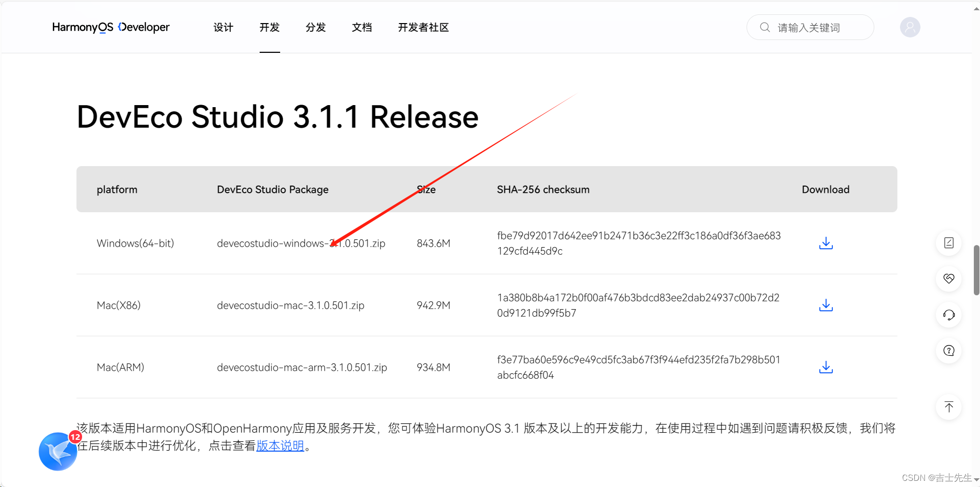
Task: Open the user profile avatar
Action: [x=910, y=27]
